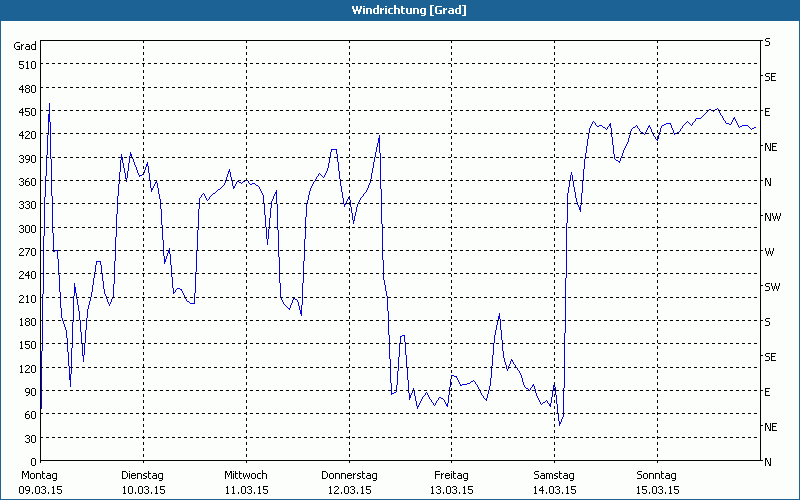Select the 'E' compass label level with 450
The image size is (800, 500).
coord(767,112)
